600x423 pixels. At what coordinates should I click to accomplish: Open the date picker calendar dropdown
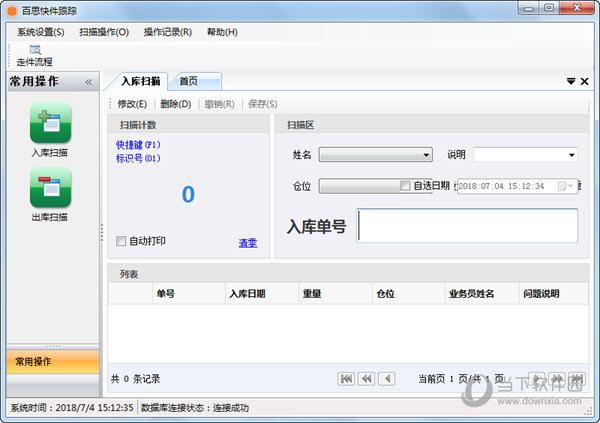[565, 186]
